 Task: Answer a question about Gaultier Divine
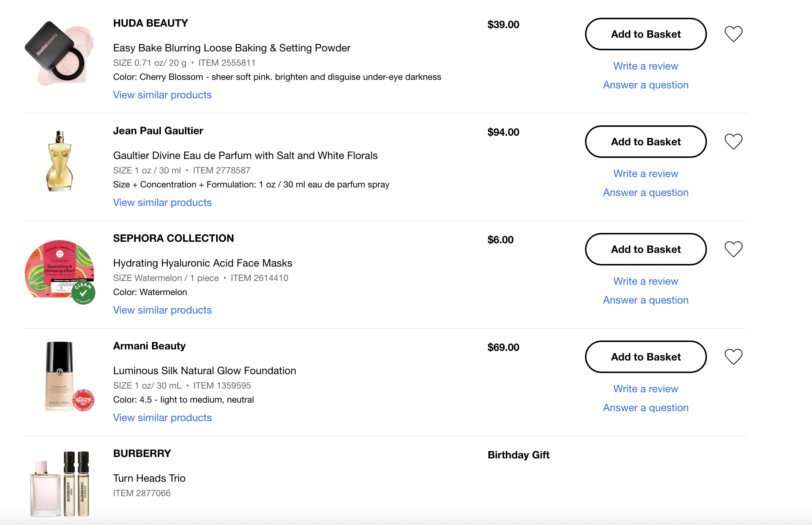pyautogui.click(x=646, y=192)
